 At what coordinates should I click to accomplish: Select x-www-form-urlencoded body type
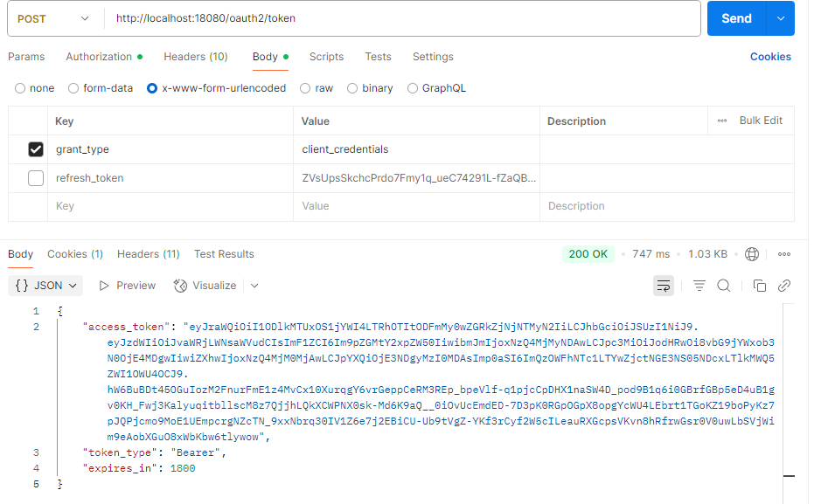click(152, 88)
